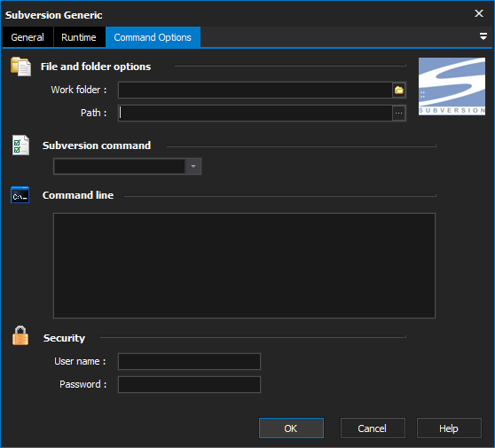Image resolution: width=495 pixels, height=448 pixels.
Task: Click the 'User name :' label
Action: 80,361
